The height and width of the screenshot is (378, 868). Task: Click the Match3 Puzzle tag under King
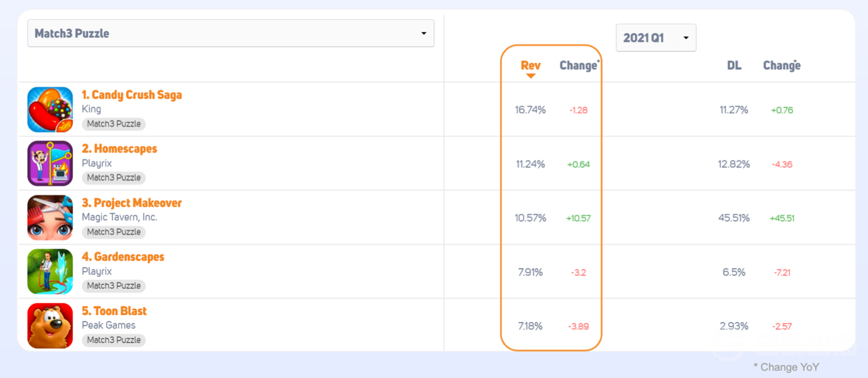(x=113, y=124)
